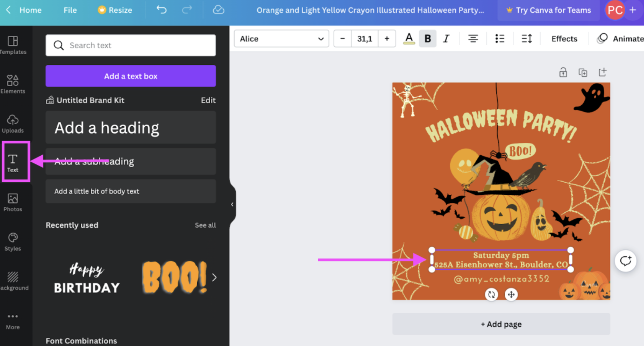Image resolution: width=644 pixels, height=346 pixels.
Task: Select the BOO! speech bubble on canvas
Action: 520,151
